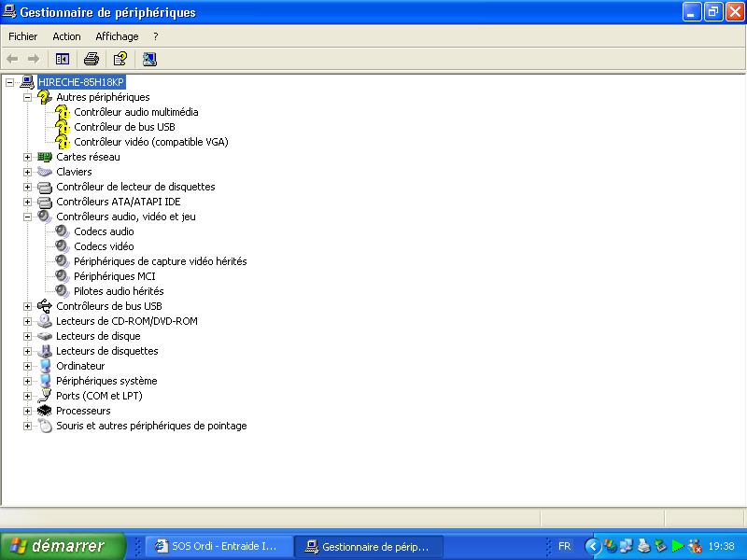The height and width of the screenshot is (560, 747).
Task: Select the Périphériques MCI entry
Action: pos(114,276)
